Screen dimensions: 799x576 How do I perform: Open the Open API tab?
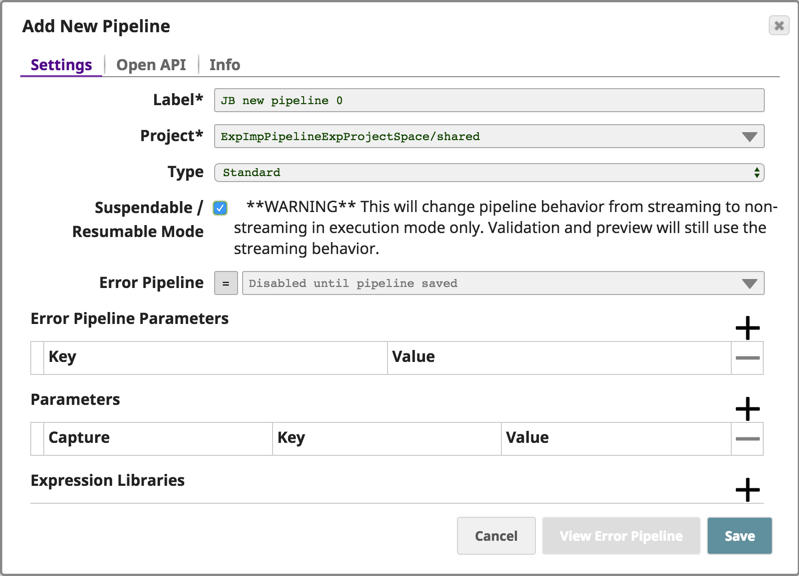pyautogui.click(x=151, y=65)
